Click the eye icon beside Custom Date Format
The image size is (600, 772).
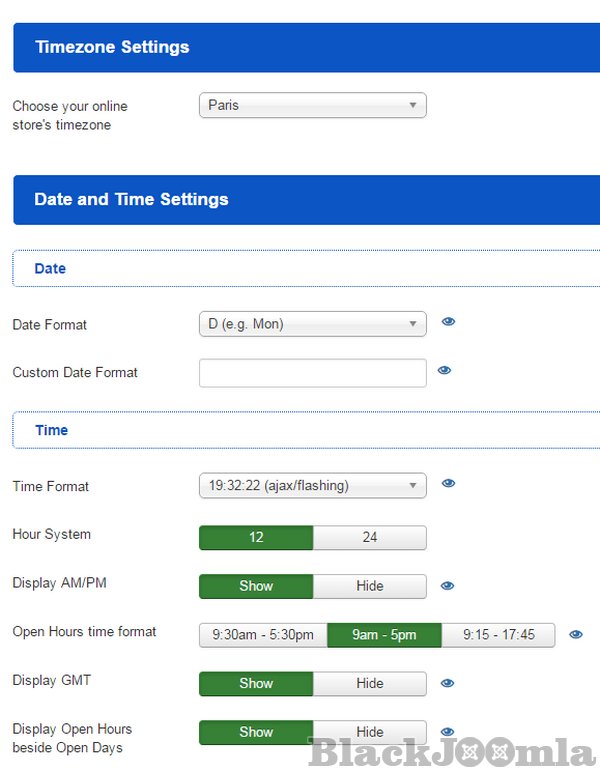tap(444, 370)
